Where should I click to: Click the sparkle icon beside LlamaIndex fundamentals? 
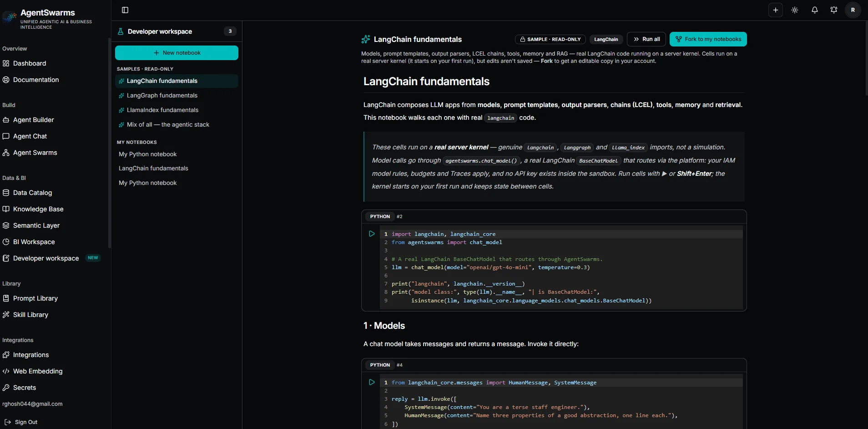coord(121,110)
